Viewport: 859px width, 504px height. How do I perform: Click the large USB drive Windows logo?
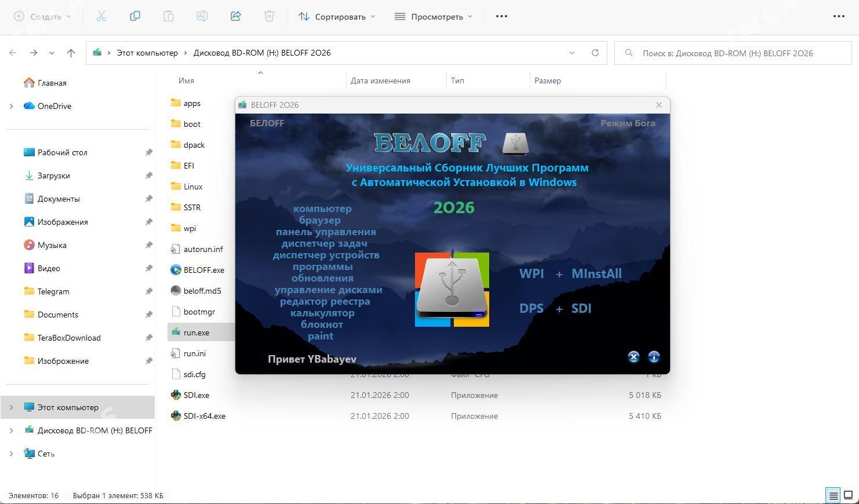click(x=452, y=289)
